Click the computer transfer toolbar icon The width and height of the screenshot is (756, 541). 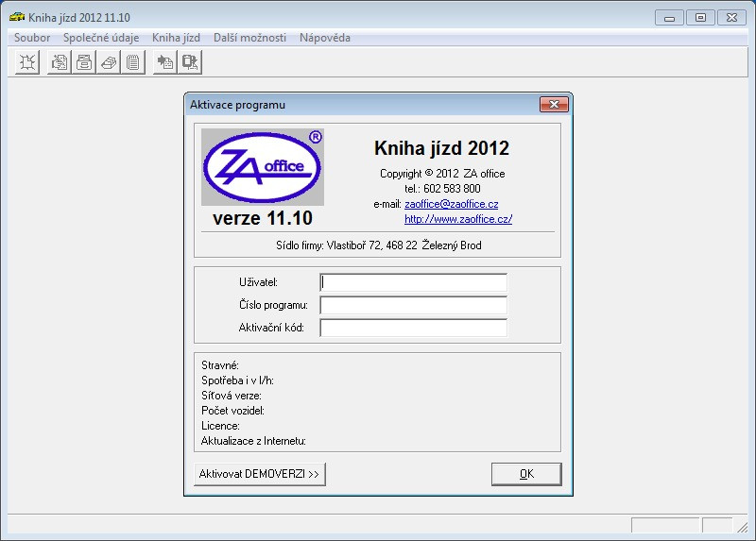[190, 62]
